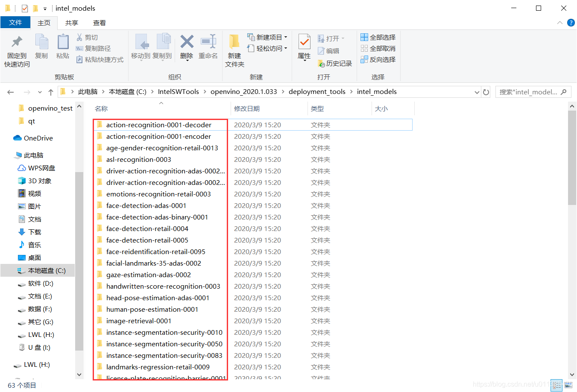This screenshot has height=392, width=577.
Task: Select 本地磁盘 (C:) in the navigation pane
Action: pos(38,271)
